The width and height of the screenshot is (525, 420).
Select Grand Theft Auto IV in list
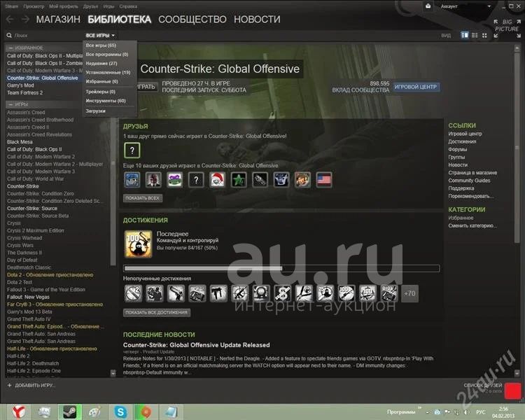tap(29, 319)
